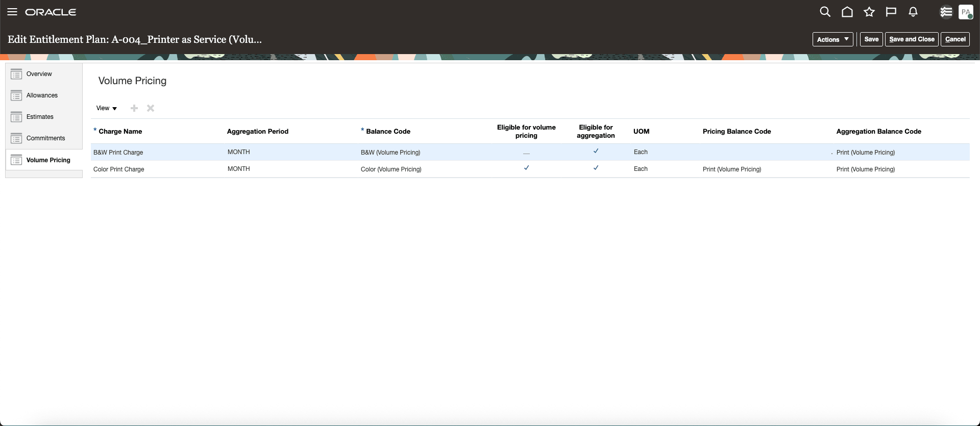Screen dimensions: 980x426
Task: Click Each UOM in Color Print Charge row
Action: [641, 169]
